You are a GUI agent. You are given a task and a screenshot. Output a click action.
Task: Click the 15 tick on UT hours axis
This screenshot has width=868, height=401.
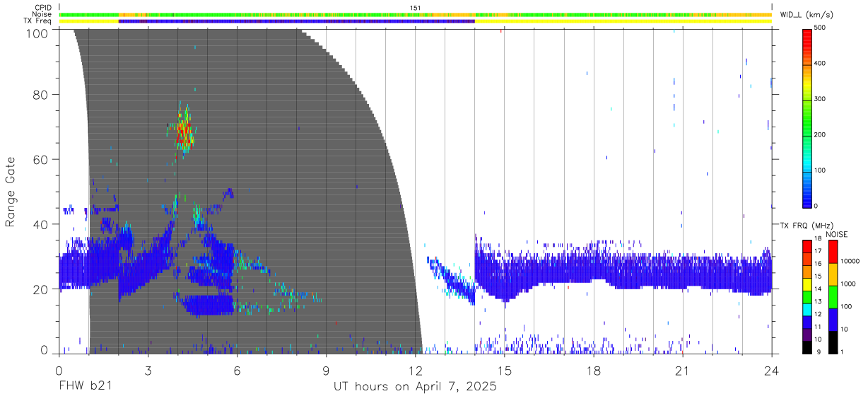coord(504,371)
